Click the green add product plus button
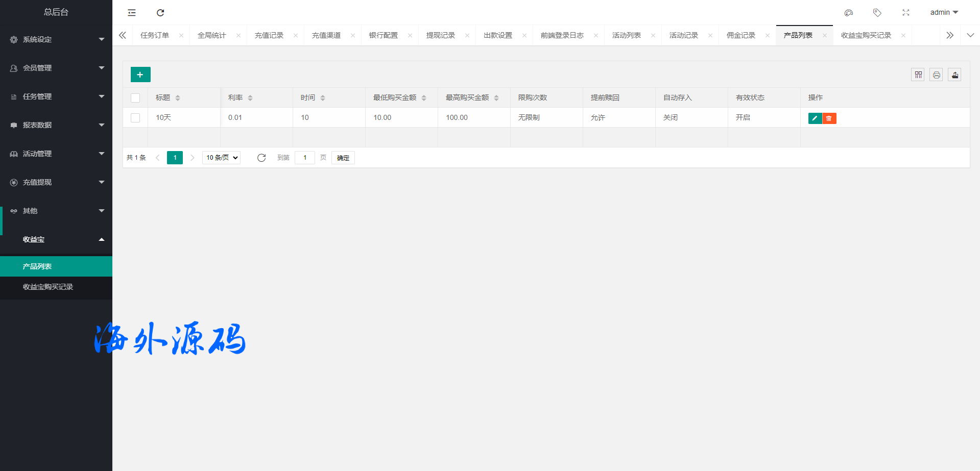Image resolution: width=980 pixels, height=471 pixels. point(140,75)
